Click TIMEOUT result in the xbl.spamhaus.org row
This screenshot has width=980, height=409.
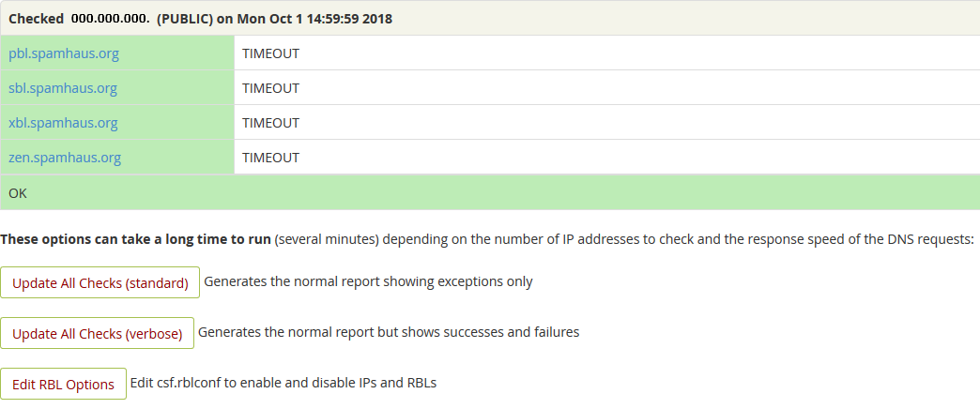click(x=270, y=123)
